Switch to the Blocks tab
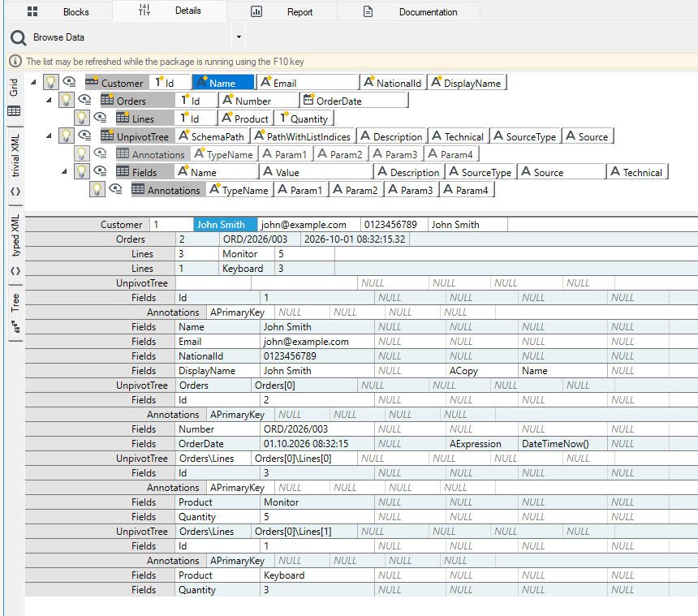Screen dimensions: 698x616 click(58, 11)
